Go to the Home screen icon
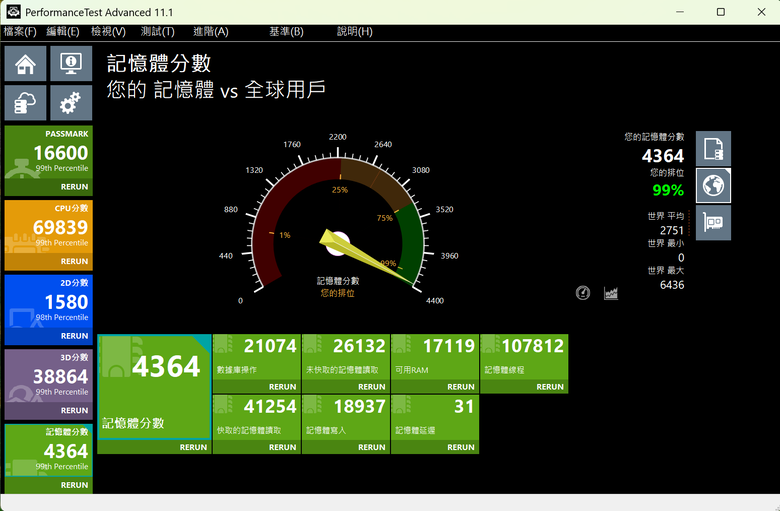This screenshot has width=780, height=511. [25, 64]
